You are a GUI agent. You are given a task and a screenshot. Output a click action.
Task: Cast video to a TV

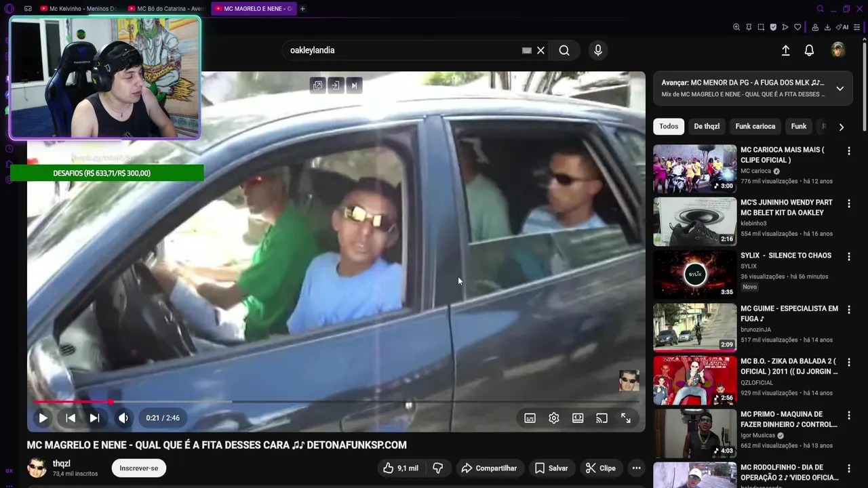coord(601,418)
